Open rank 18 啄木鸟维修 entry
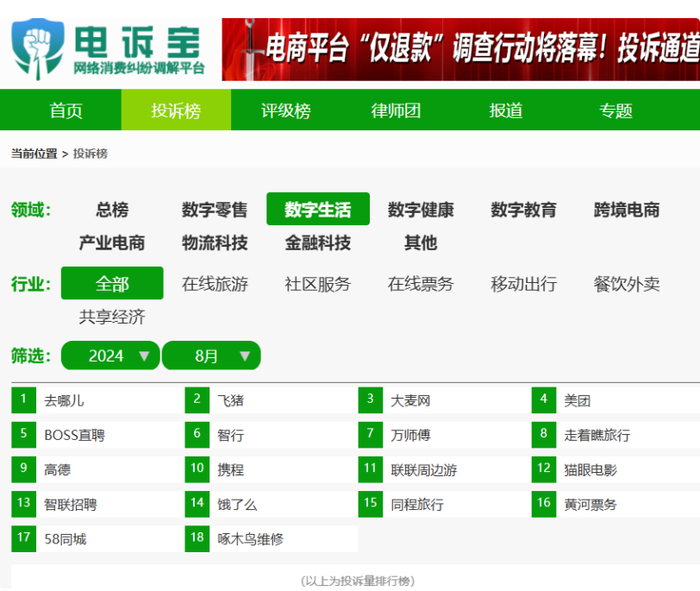 pos(271,539)
